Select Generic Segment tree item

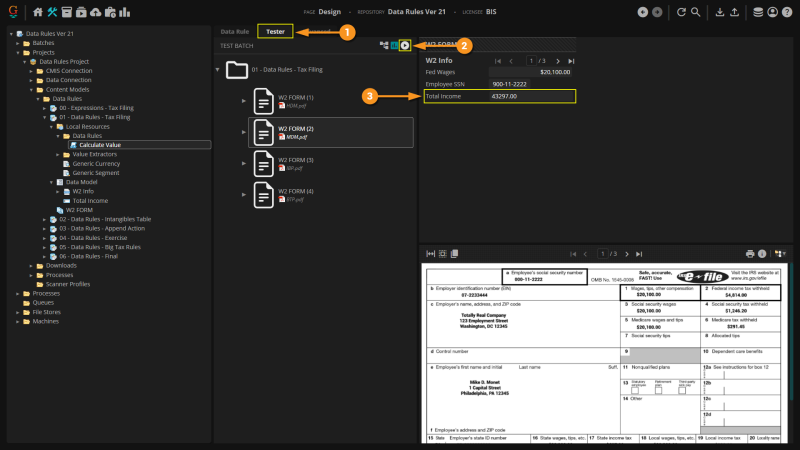point(95,173)
